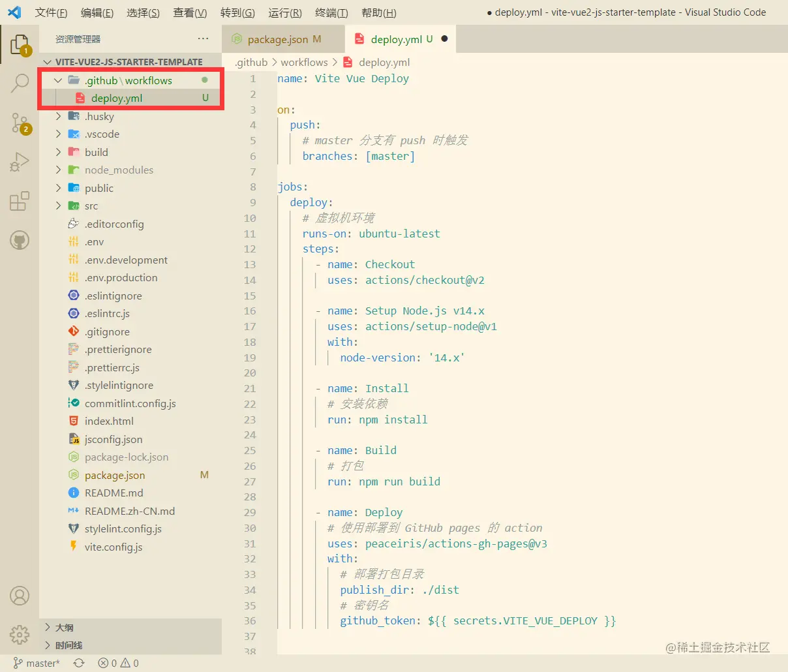Click deploy.yml file icon in breadcrumb
This screenshot has height=672, width=788.
pos(348,62)
